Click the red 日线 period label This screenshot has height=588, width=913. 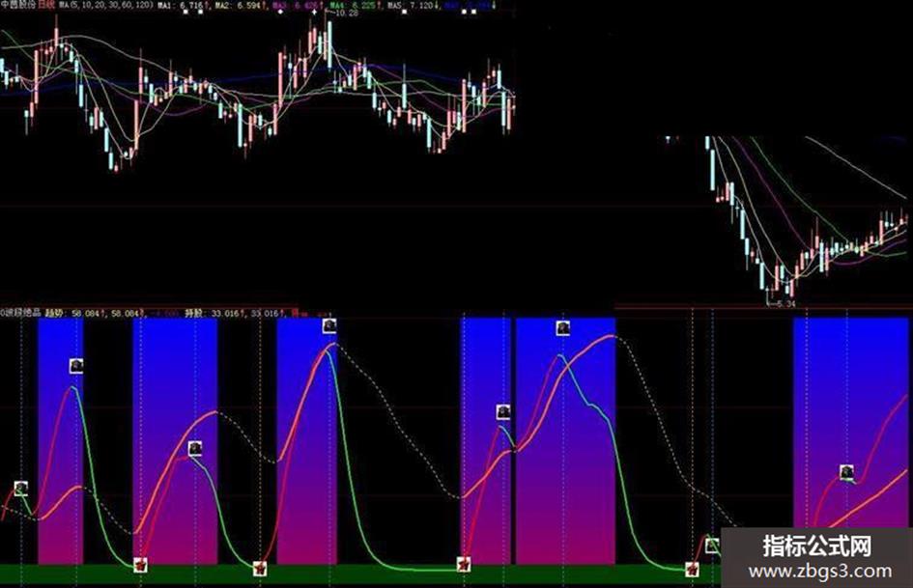[46, 5]
